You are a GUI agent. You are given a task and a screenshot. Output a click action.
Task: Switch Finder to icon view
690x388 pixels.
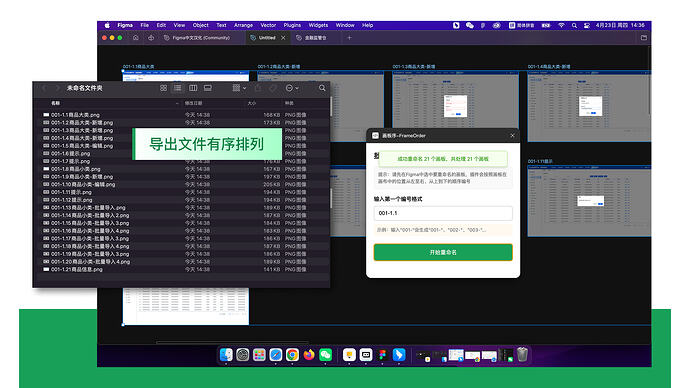163,88
